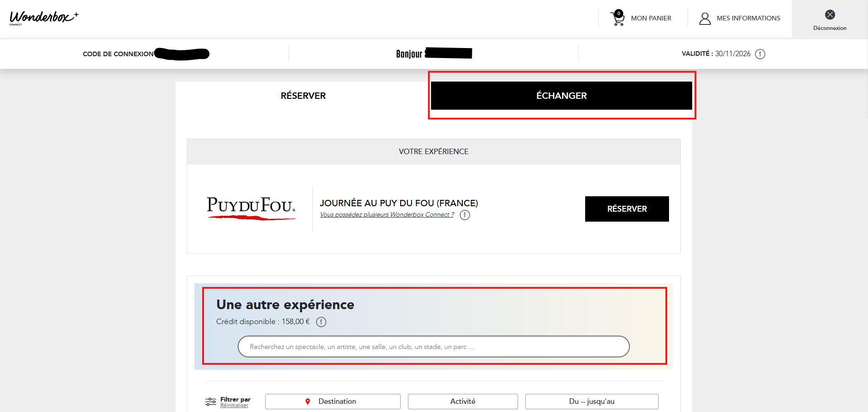Viewport: 868px width, 412px height.
Task: Select 'JOURNÉE AU PUY DU FOU (FRANCE)' title
Action: click(x=399, y=203)
